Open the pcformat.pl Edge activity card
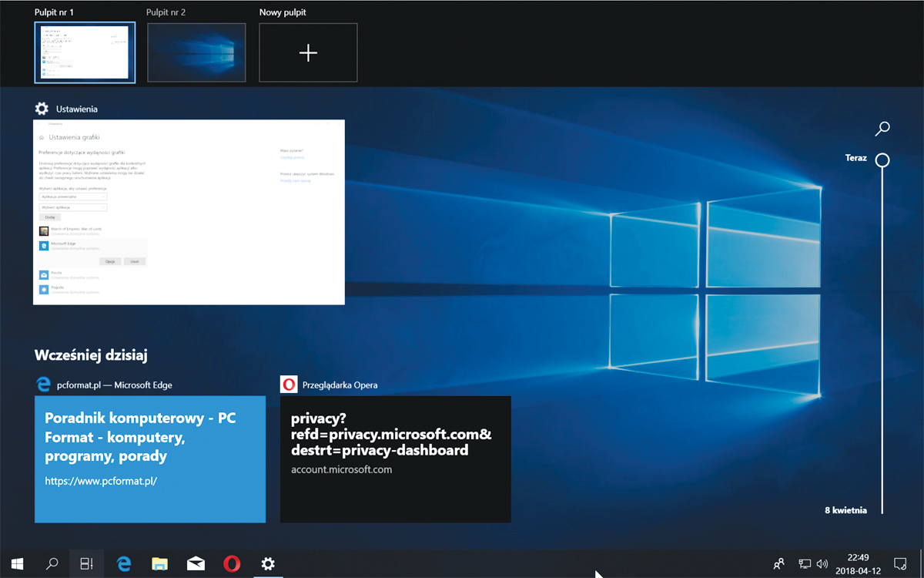Screen dimensions: 924x578 point(150,459)
